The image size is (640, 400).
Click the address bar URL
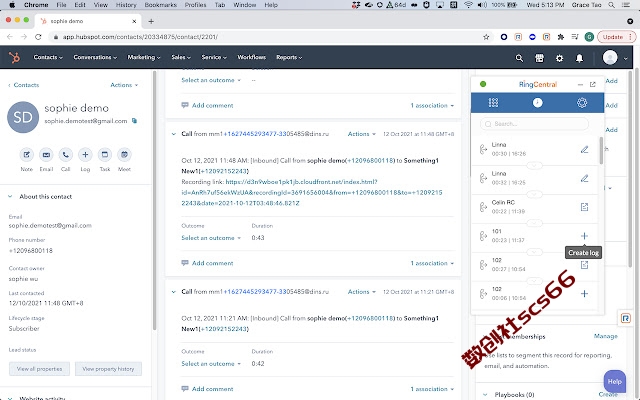[x=140, y=37]
